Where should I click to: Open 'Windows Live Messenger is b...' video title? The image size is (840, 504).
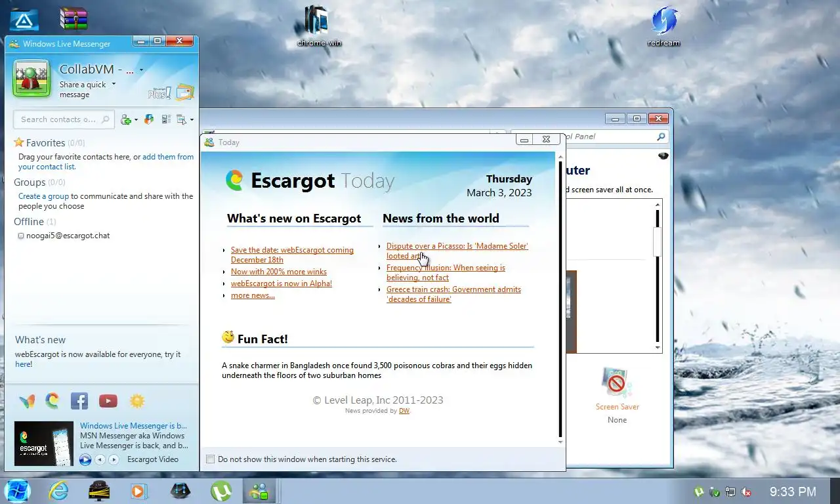click(x=133, y=426)
